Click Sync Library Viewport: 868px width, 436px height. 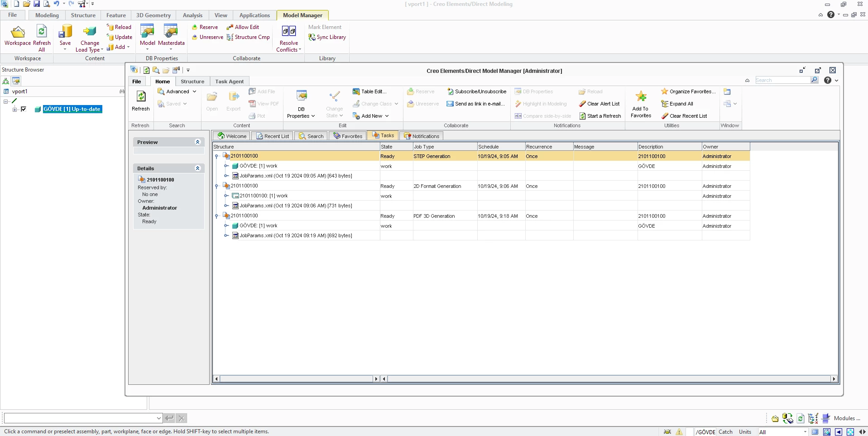[327, 37]
